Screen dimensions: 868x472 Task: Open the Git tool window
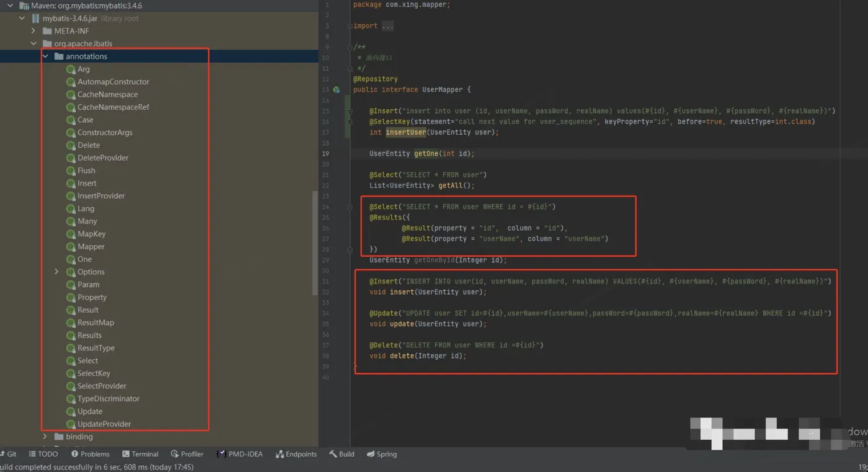click(9, 454)
